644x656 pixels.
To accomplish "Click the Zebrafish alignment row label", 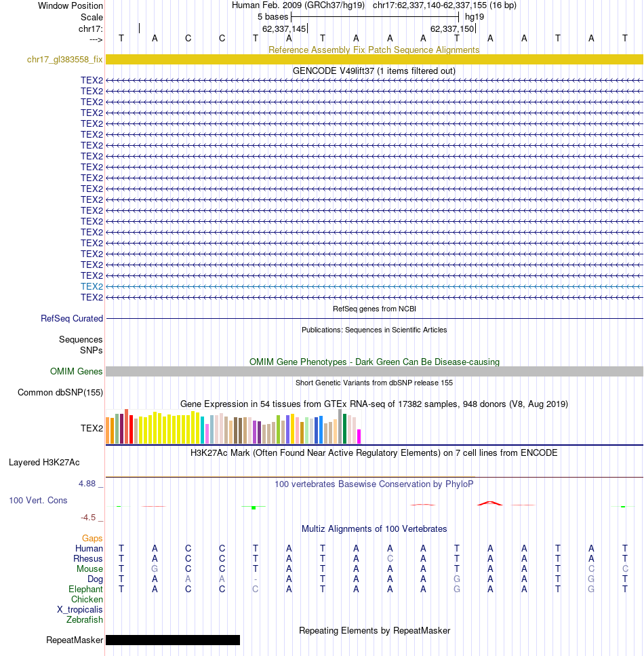I will point(85,619).
